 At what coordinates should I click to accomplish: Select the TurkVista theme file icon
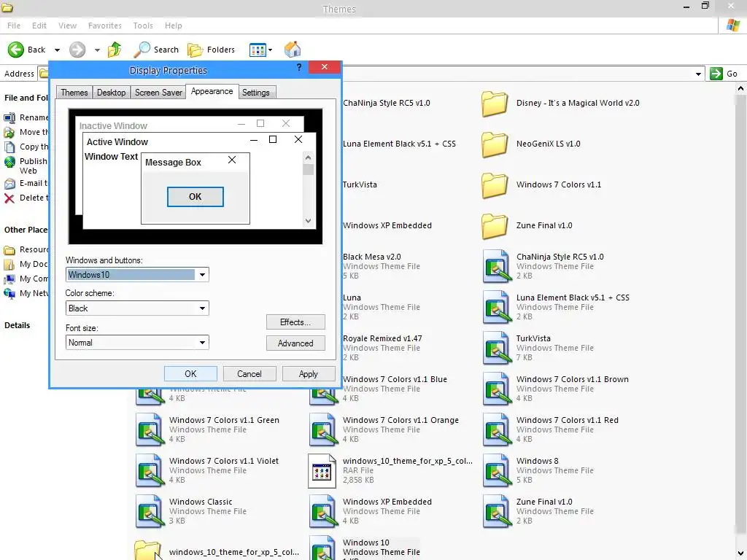(x=497, y=349)
